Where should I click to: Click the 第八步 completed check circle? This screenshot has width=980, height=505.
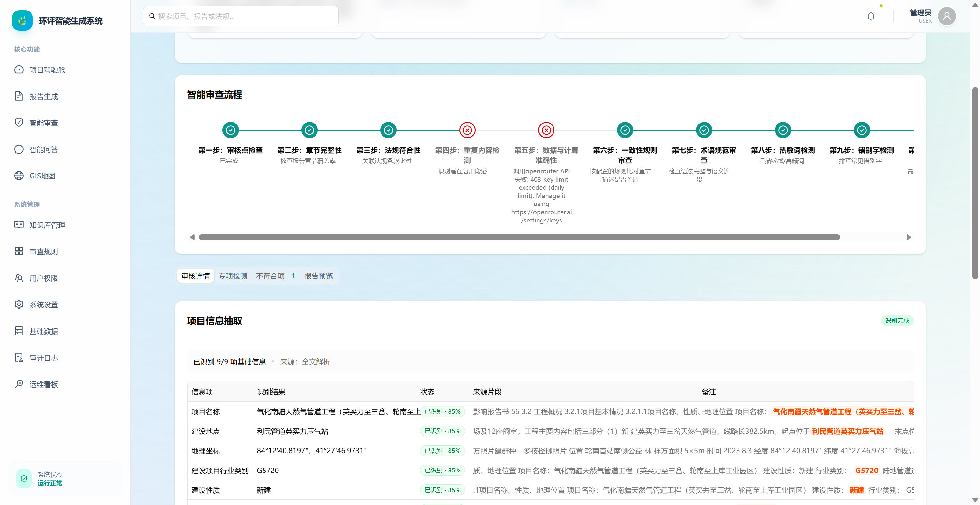[x=783, y=130]
